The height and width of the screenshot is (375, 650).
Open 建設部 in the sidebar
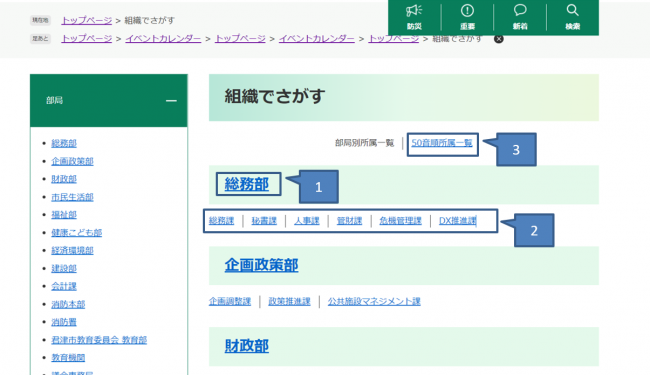[x=64, y=269]
